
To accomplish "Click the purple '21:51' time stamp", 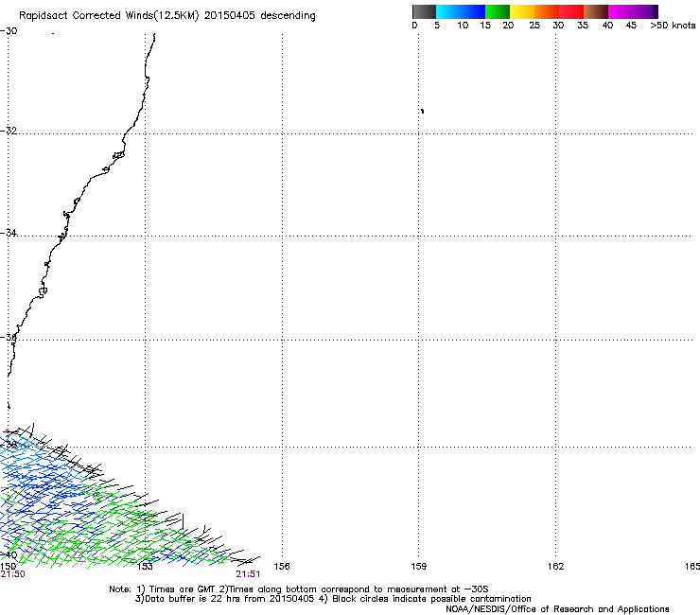I will click(248, 574).
